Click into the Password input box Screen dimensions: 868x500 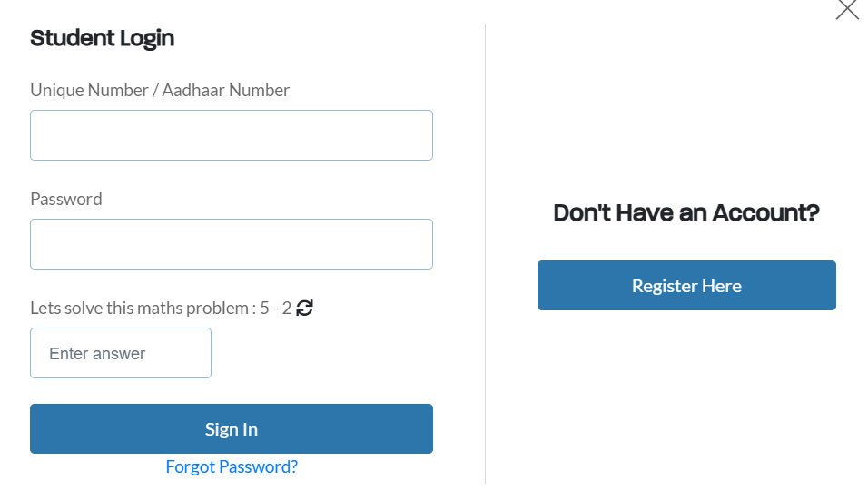coord(232,244)
